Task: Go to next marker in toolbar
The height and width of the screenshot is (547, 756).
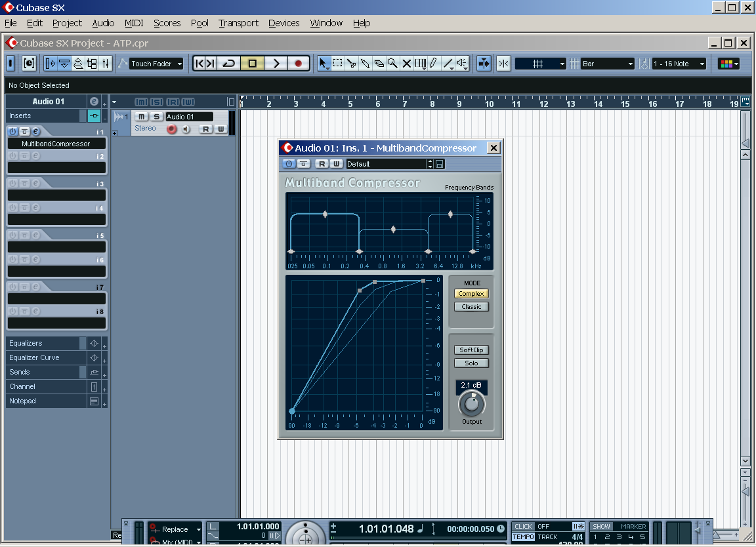Action: [x=211, y=64]
